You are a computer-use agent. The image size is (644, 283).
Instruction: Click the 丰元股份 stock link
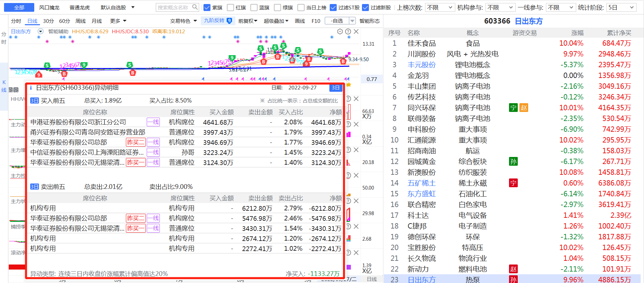(x=421, y=65)
